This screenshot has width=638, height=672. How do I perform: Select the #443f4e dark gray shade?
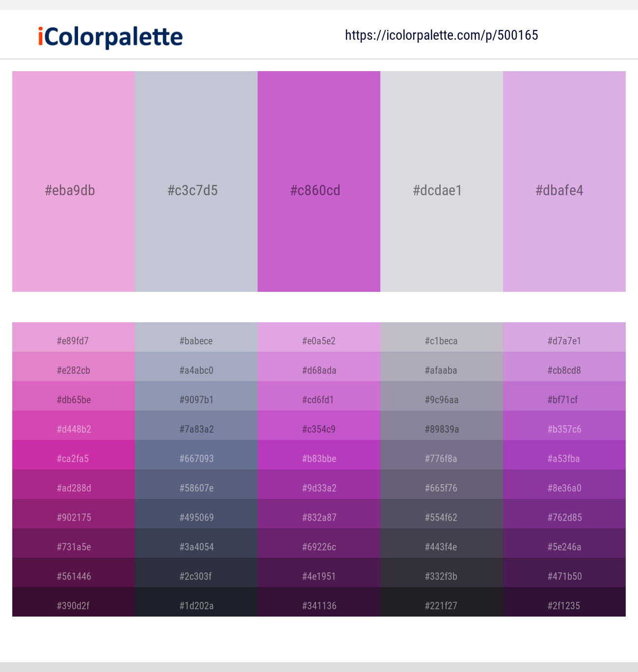[x=442, y=543]
